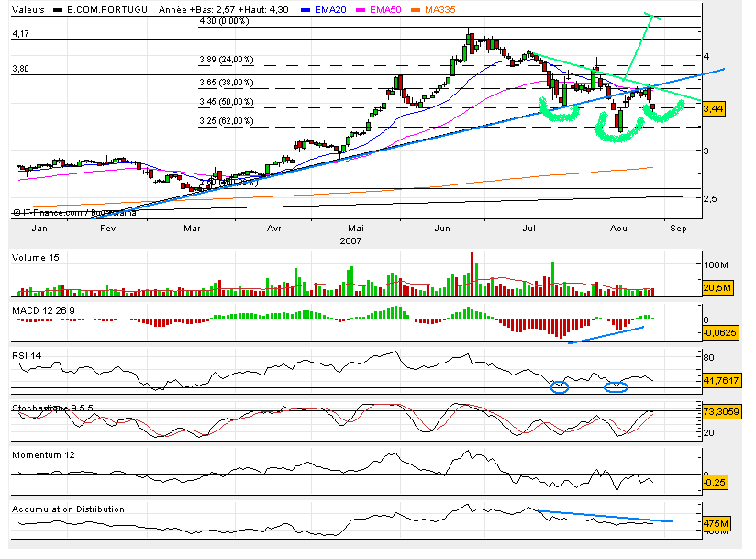Click the 100M volume axis label
Image resolution: width=756 pixels, height=559 pixels.
coord(716,264)
